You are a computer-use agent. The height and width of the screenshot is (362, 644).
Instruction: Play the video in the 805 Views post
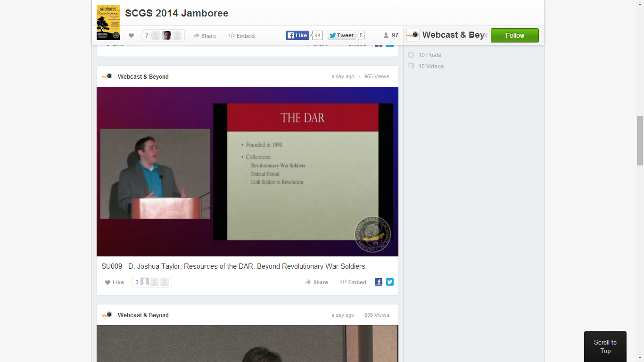pos(248,344)
